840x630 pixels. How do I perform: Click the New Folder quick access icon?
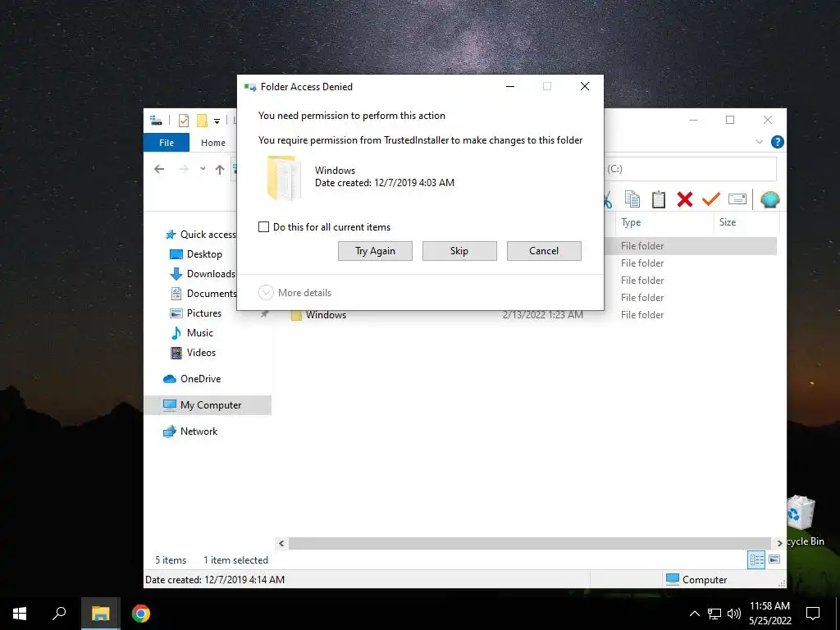(202, 121)
